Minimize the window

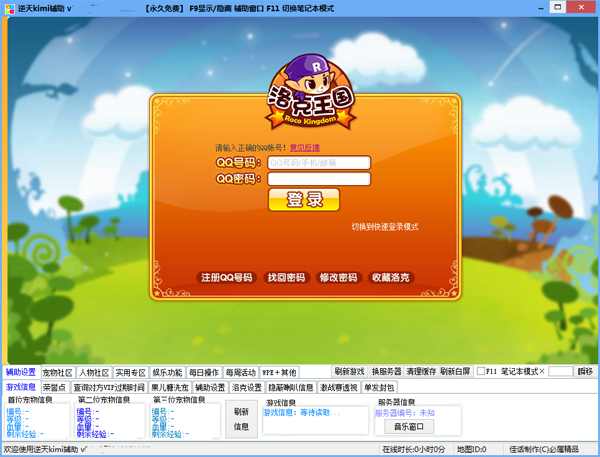point(541,8)
